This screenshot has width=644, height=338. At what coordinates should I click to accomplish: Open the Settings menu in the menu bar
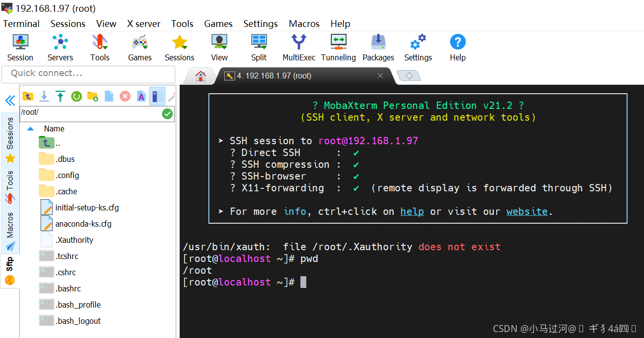pos(261,24)
